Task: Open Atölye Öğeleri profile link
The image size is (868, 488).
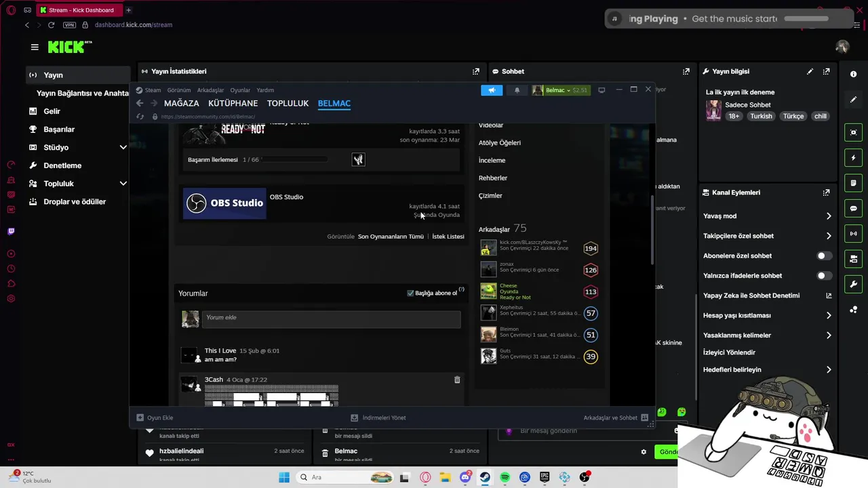Action: (500, 143)
